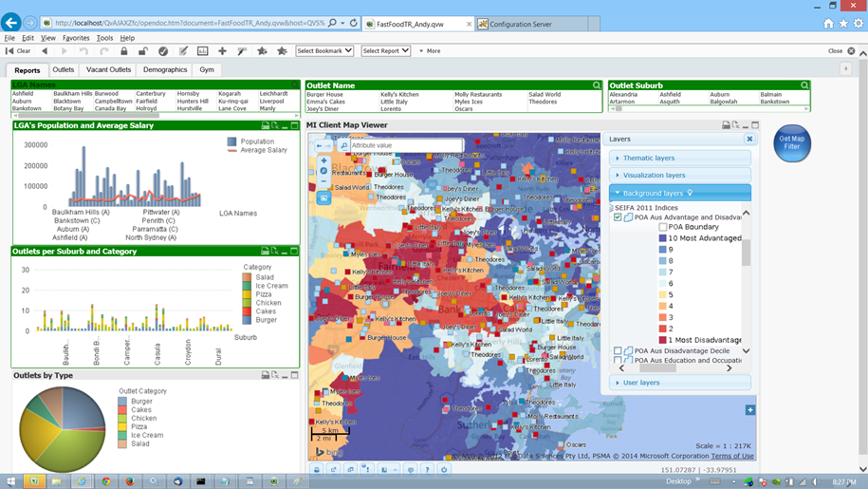Uncheck POA Aus Advantage and Disadvantage layer
This screenshot has height=489, width=868.
(618, 217)
